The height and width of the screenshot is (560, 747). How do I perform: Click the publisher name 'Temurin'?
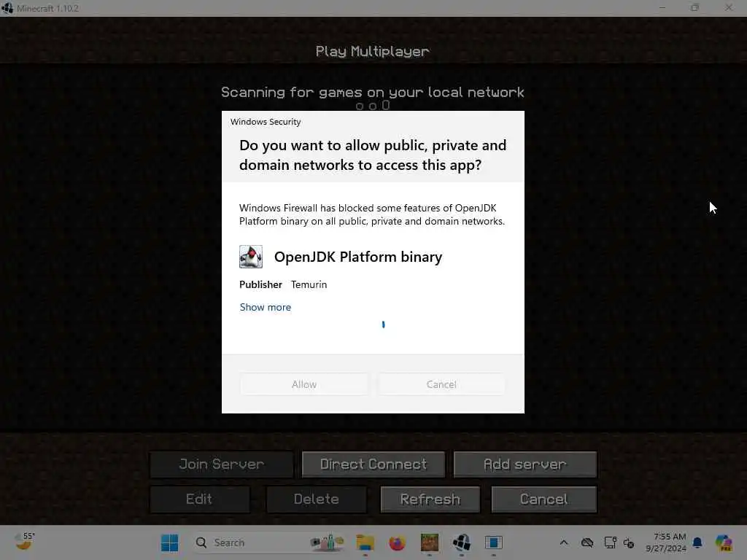click(x=309, y=285)
